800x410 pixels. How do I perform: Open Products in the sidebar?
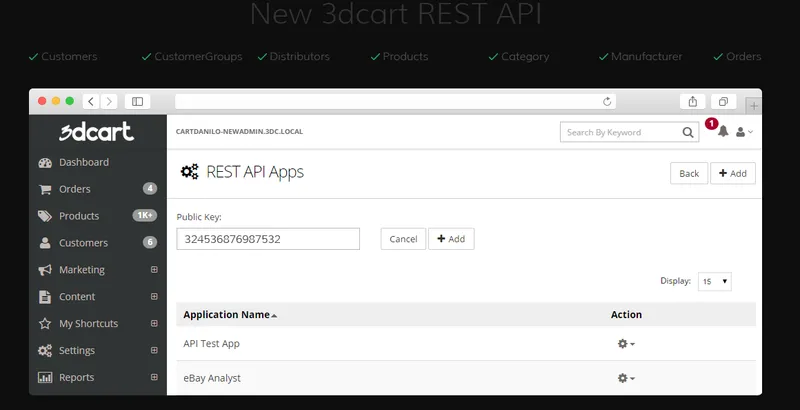coord(79,216)
